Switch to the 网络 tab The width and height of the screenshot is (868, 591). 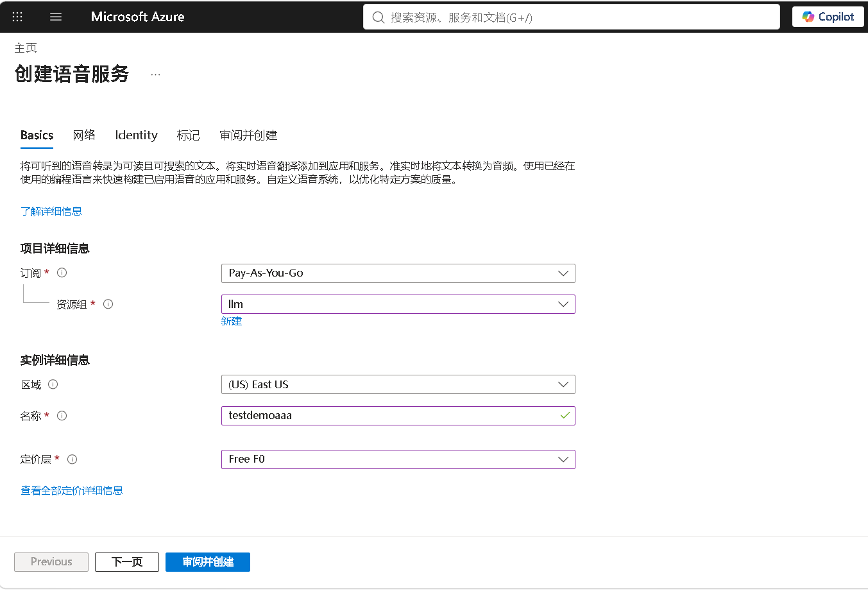84,135
